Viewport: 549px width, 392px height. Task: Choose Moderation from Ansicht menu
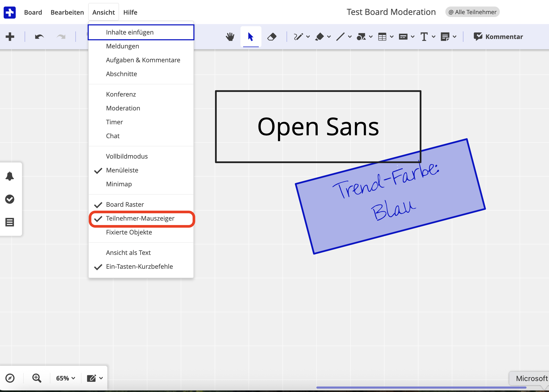(x=123, y=108)
